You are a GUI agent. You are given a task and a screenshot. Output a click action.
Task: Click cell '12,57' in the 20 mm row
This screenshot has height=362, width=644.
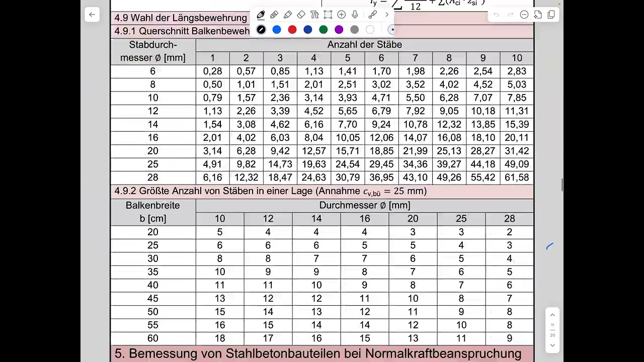tap(314, 151)
